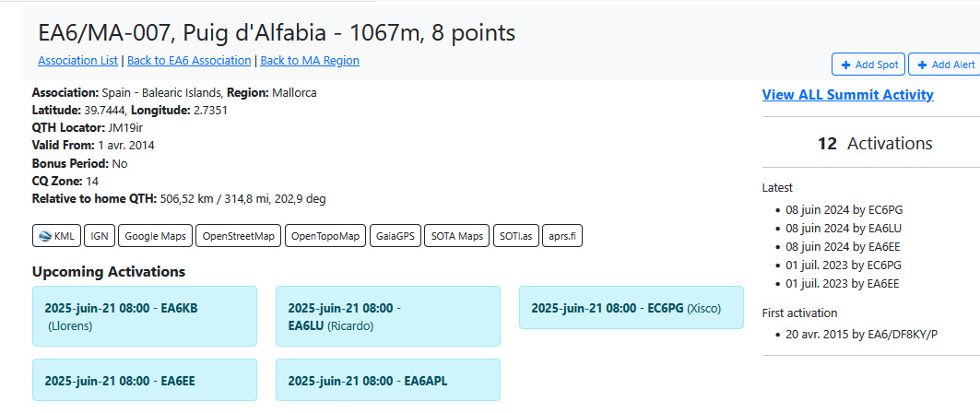This screenshot has height=413, width=980.
Task: Select the EA6KB Llorens upcoming activation card
Action: [145, 316]
